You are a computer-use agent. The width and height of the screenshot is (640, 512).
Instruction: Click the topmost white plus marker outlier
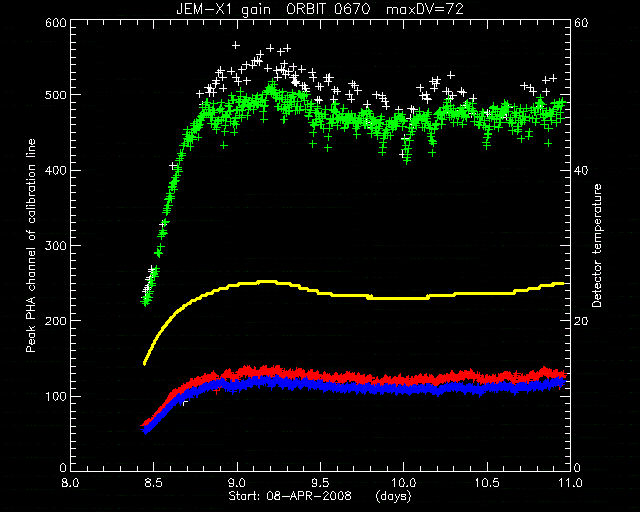pyautogui.click(x=236, y=45)
